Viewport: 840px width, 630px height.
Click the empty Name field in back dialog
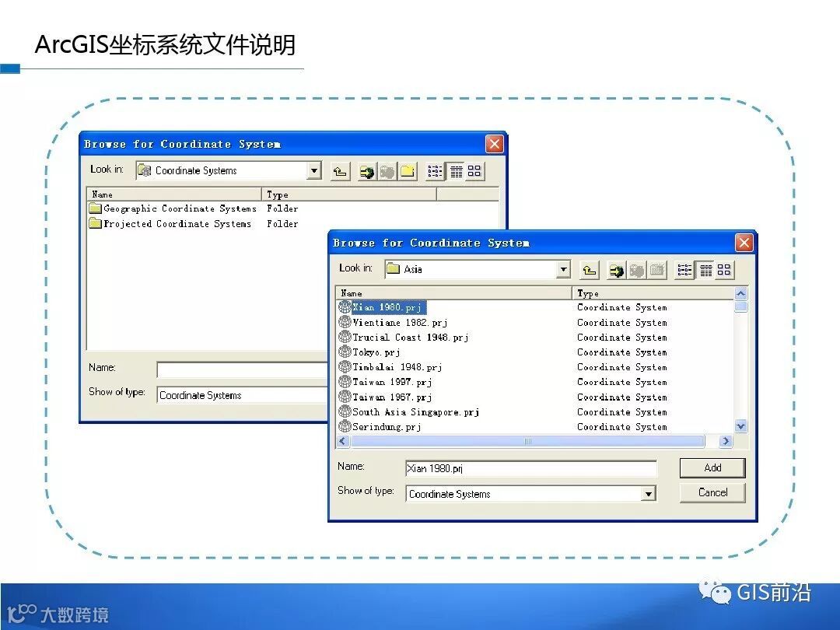point(243,369)
